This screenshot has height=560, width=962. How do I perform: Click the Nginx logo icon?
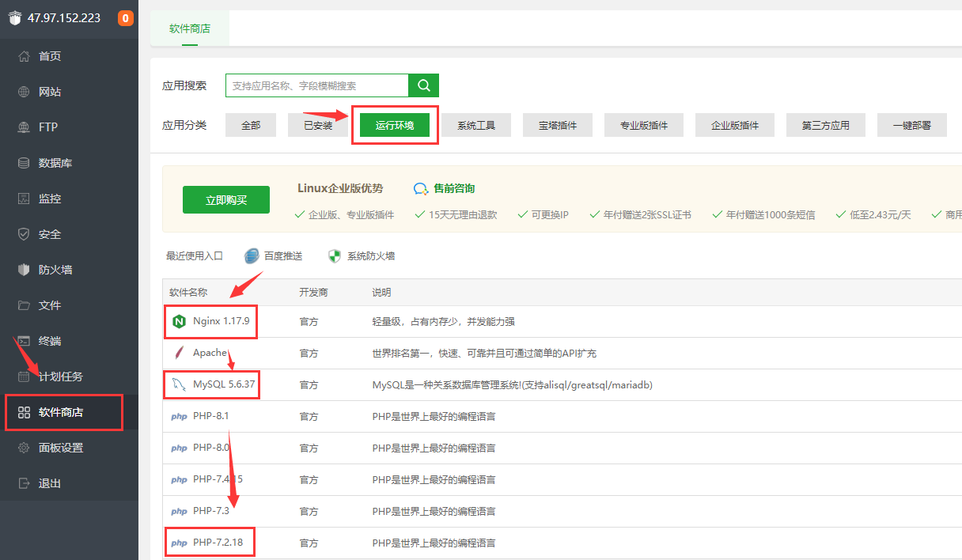click(179, 321)
